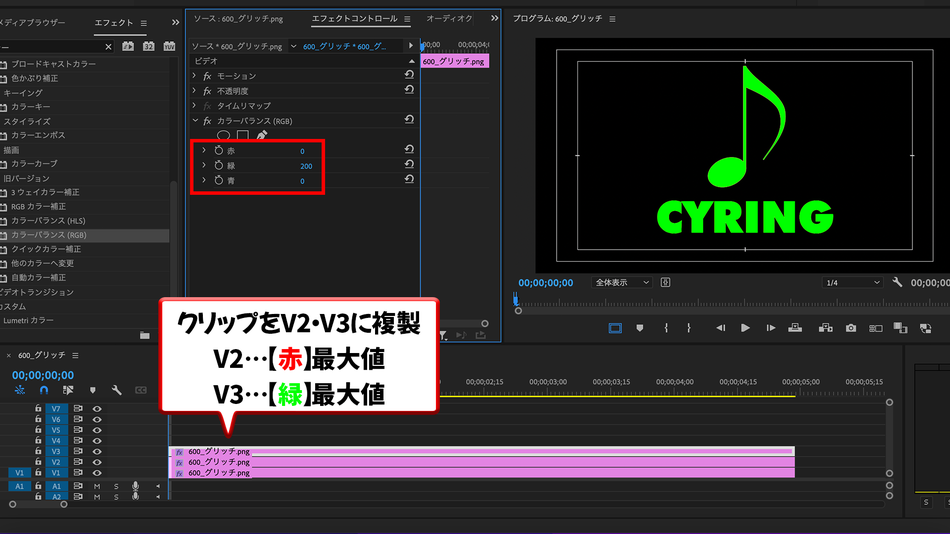Toggle the 赤 stopwatch animation
Screen dimensions: 950x534
219,150
